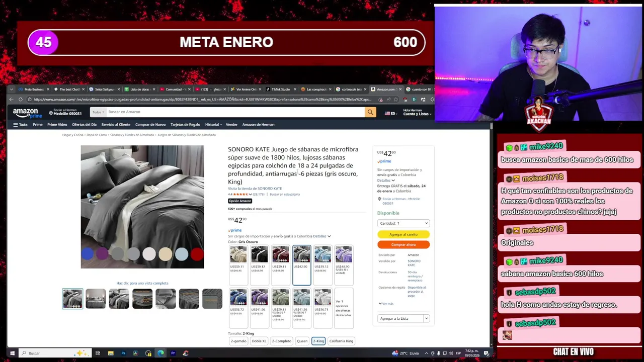Expand Detalles in the buy box shipping note
644x362 pixels.
386,180
